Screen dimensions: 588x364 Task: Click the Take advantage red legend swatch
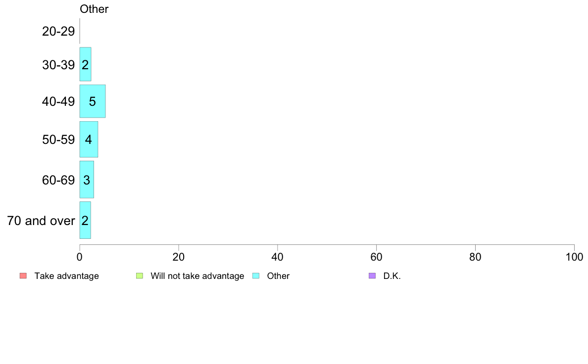pos(23,276)
